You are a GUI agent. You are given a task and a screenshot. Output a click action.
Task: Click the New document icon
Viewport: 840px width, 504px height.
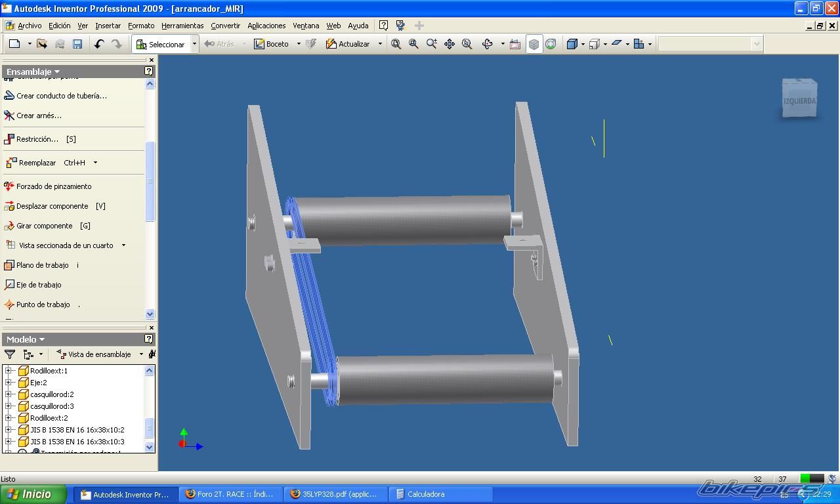[x=14, y=44]
